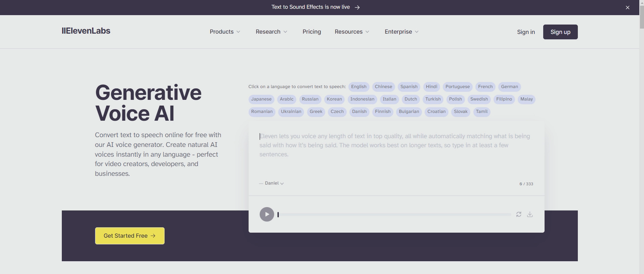Viewport: 644px width, 274px height.
Task: Switch language to Romanian
Action: (x=262, y=111)
